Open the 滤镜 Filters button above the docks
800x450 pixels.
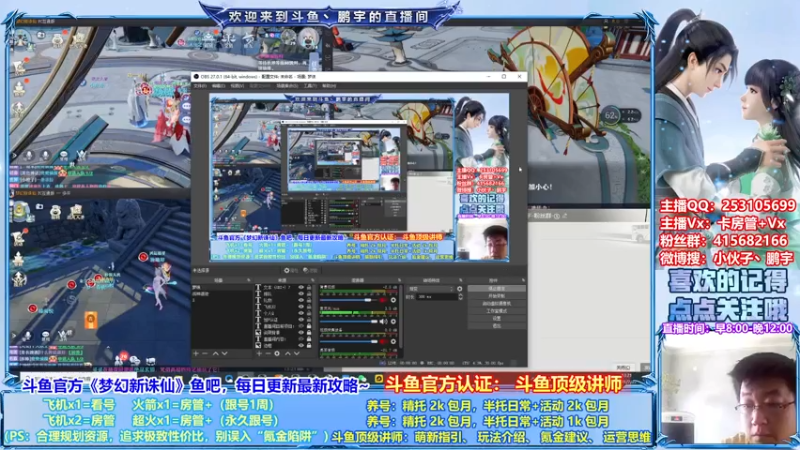(311, 270)
